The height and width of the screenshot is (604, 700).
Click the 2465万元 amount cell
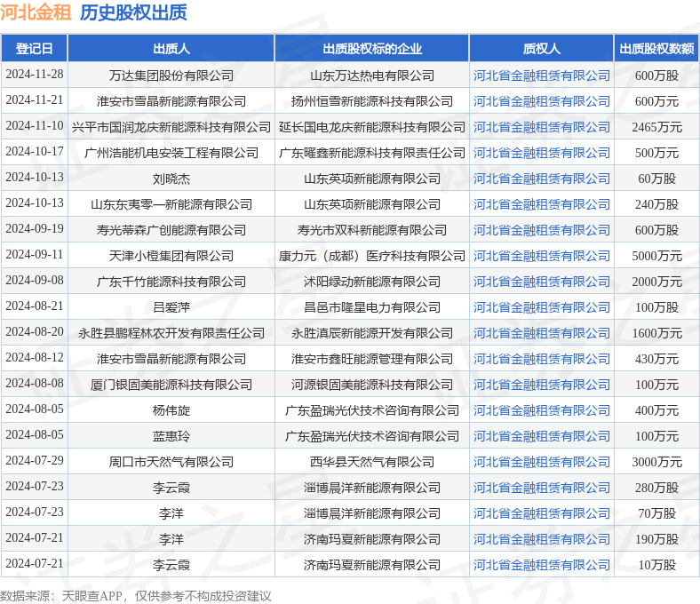(656, 127)
